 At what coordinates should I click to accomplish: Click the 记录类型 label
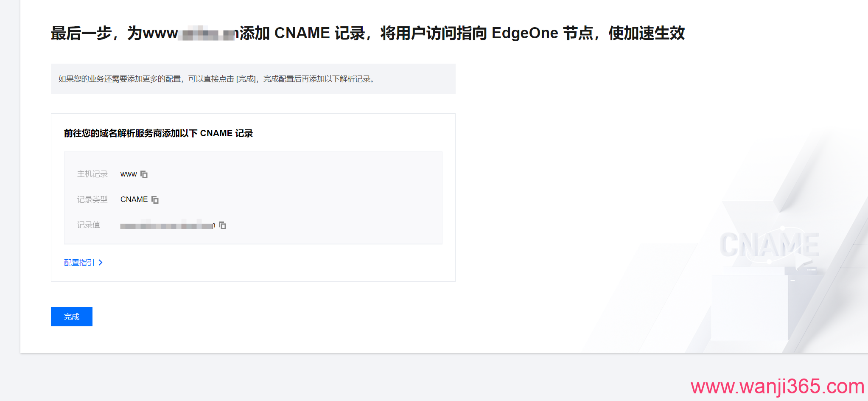point(92,199)
